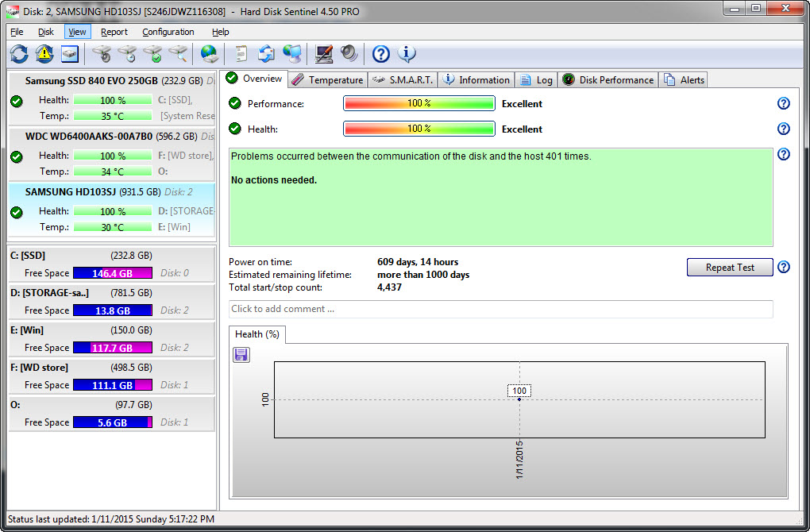Switch to the Information tab
This screenshot has width=810, height=532.
coord(476,80)
